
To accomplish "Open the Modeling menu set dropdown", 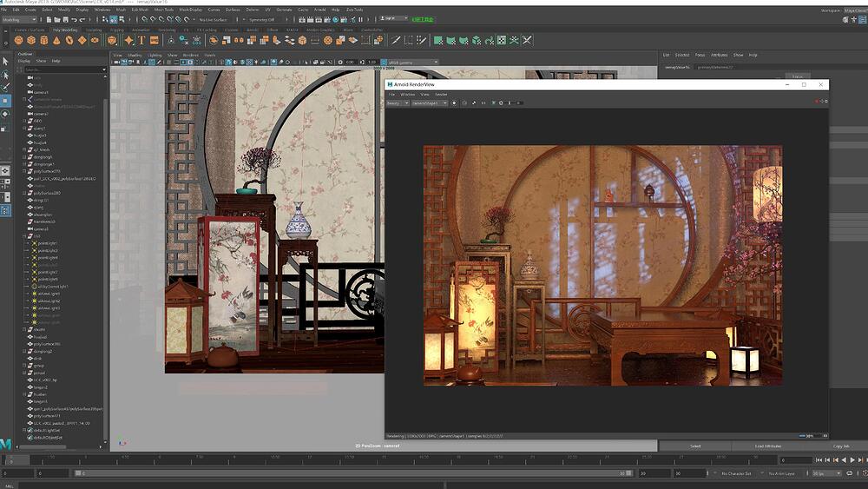I will [x=19, y=20].
